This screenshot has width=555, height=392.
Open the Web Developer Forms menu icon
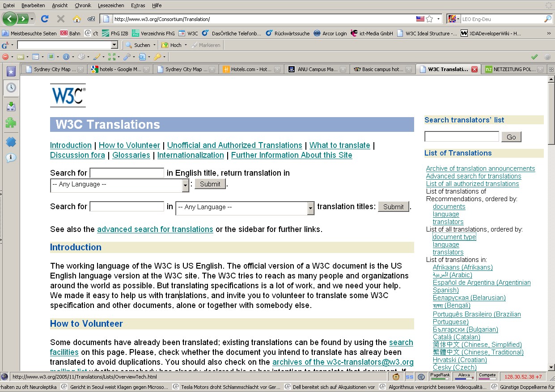click(35, 57)
